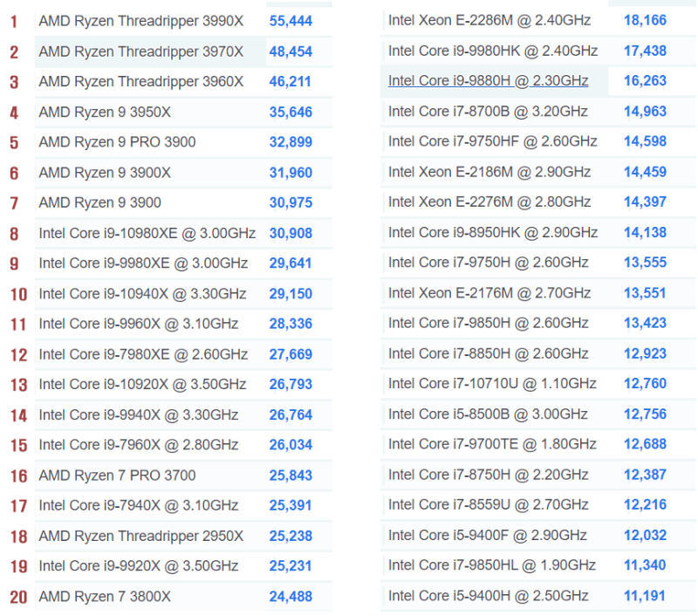Viewport: 698px width, 616px height.
Task: Click Intel Xeon E-2176M @ 2.70GHz
Action: click(x=489, y=293)
